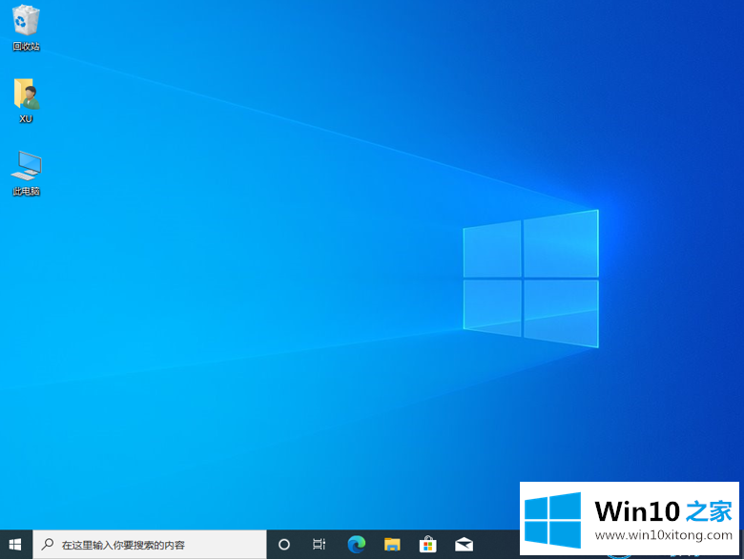The image size is (744, 560).
Task: Open the Windows Start menu
Action: point(15,545)
